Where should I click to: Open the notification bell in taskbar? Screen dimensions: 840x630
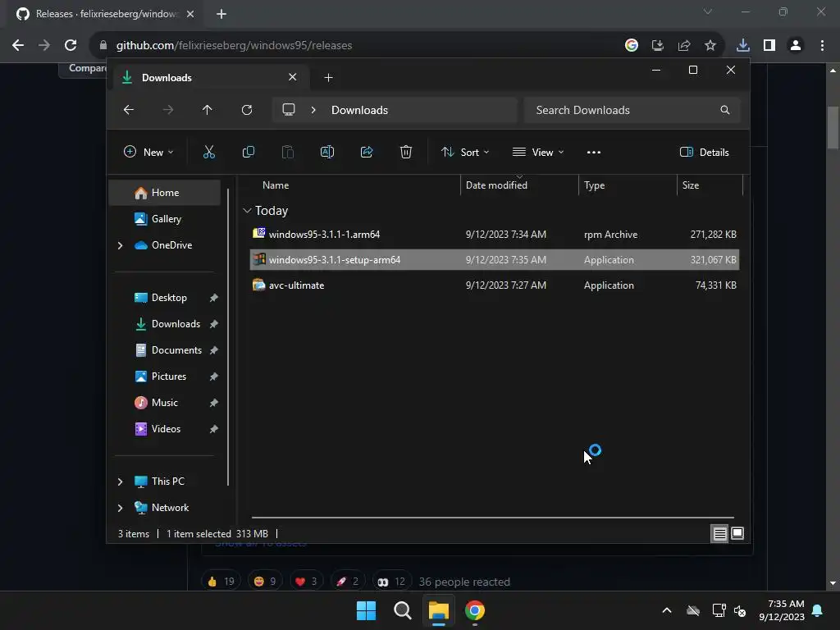[818, 610]
